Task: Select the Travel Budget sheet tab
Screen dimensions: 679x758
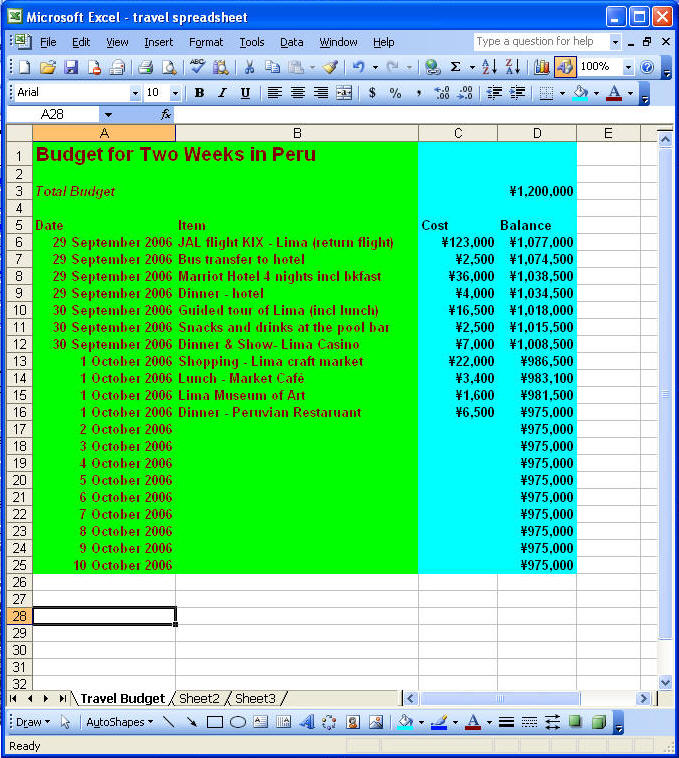Action: [123, 699]
